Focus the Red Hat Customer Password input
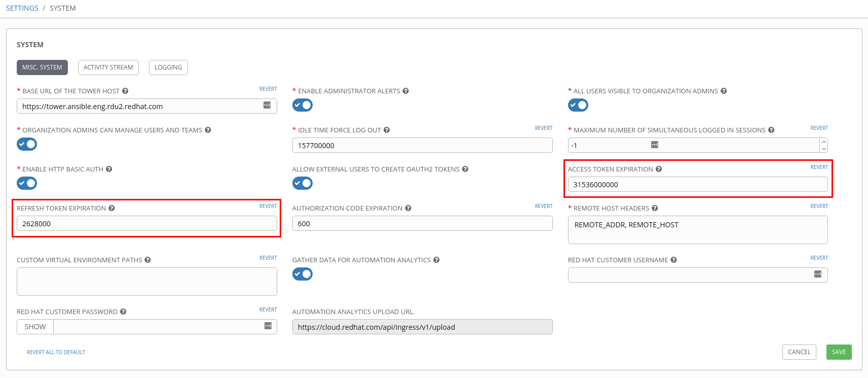 coord(165,327)
